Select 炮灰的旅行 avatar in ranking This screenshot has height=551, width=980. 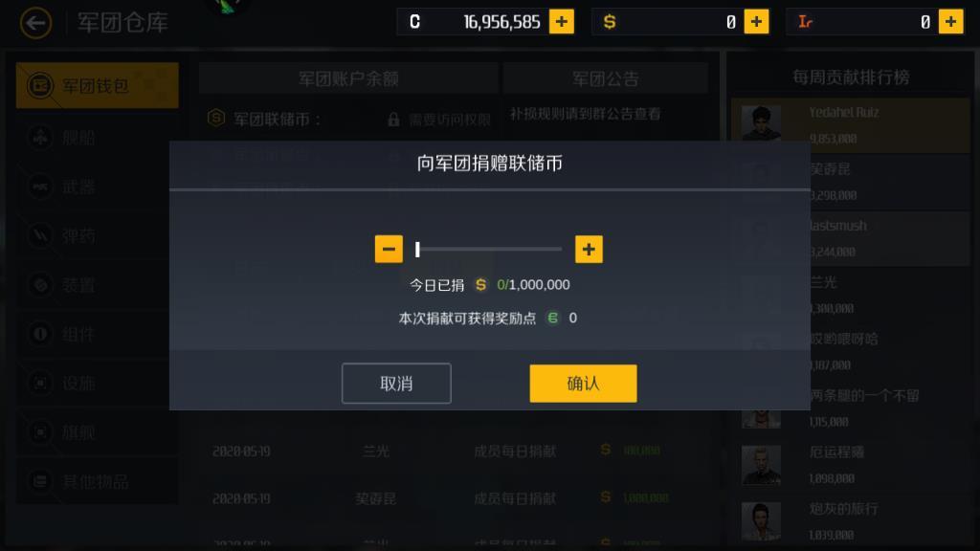tap(761, 521)
